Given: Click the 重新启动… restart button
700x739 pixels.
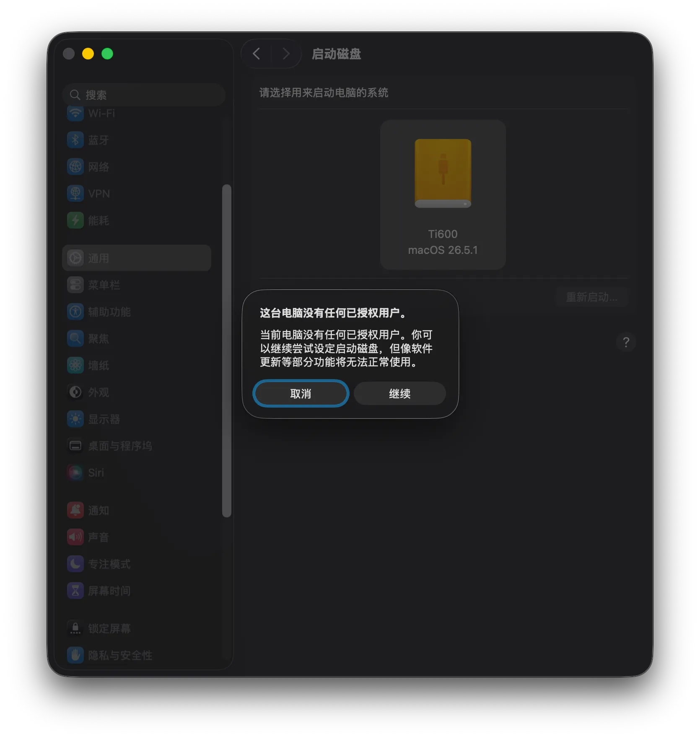Looking at the screenshot, I should point(591,297).
